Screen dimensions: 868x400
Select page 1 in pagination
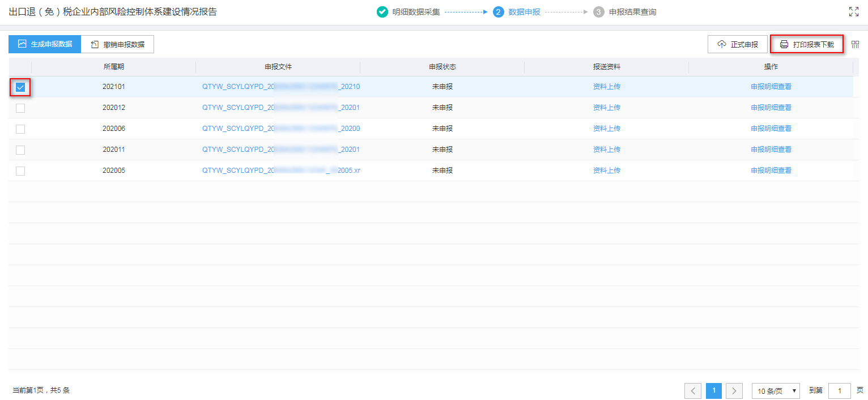tap(714, 391)
